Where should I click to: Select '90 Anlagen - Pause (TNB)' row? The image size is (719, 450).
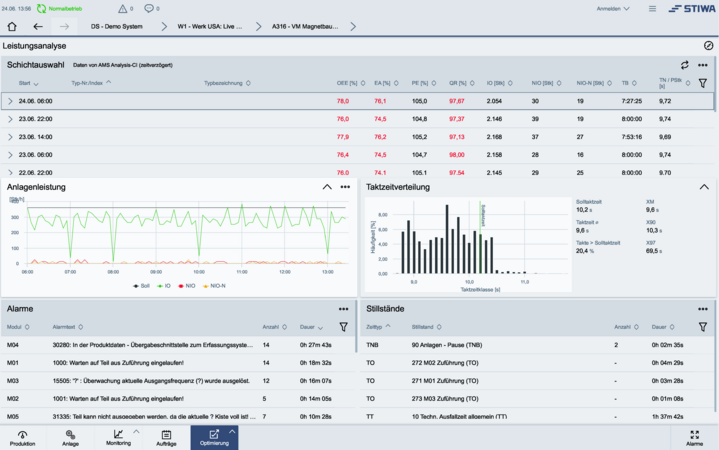tap(537, 345)
